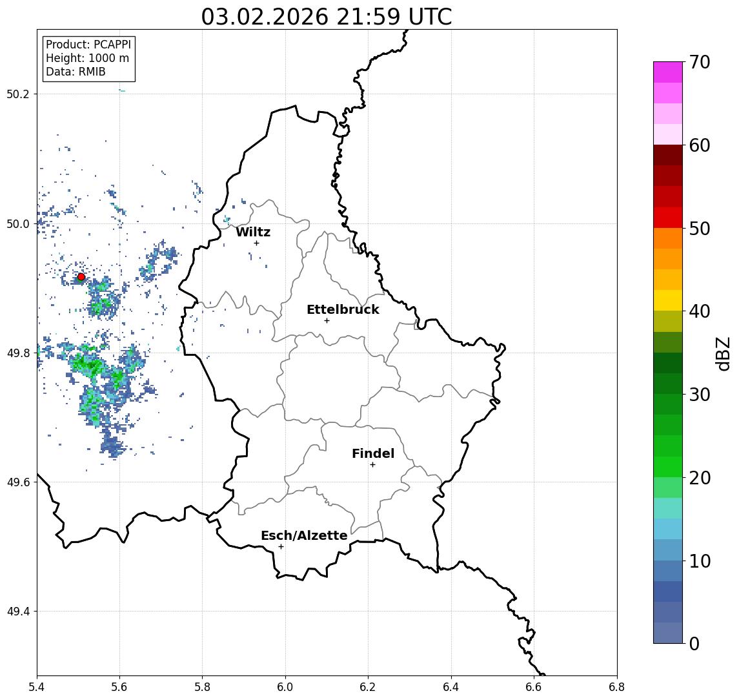Screen dimensions: 739x700
Task: Click the magenta swatch at top of colorbar
Action: [x=668, y=72]
